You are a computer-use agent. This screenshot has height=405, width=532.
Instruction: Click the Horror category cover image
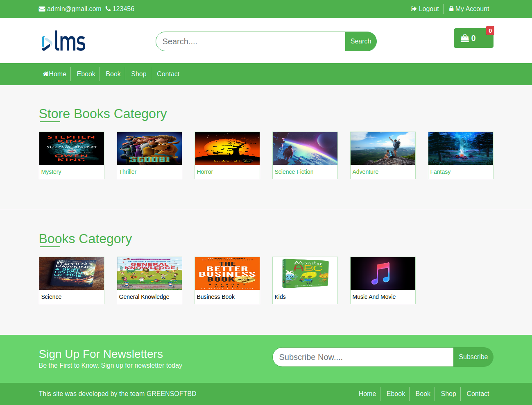[x=227, y=148]
